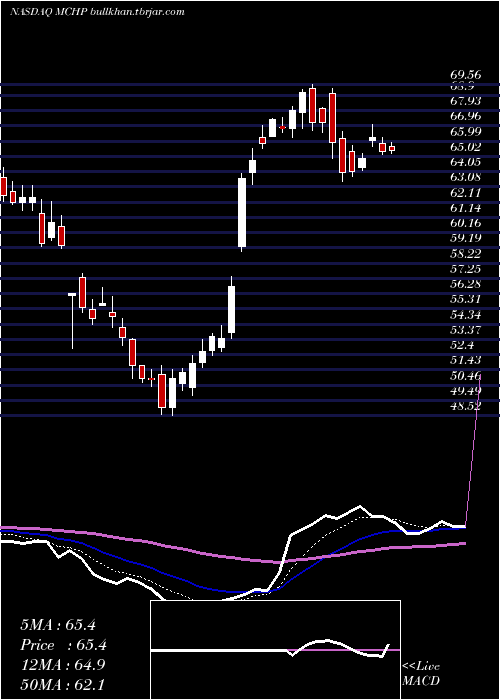Click the 48.52 price axis label
500x700 pixels.
pyautogui.click(x=466, y=406)
